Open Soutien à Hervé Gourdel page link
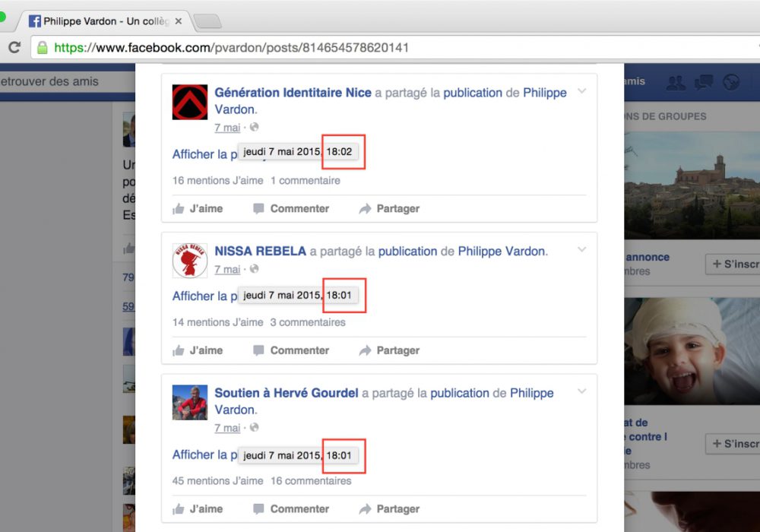This screenshot has height=532, width=760. (287, 393)
